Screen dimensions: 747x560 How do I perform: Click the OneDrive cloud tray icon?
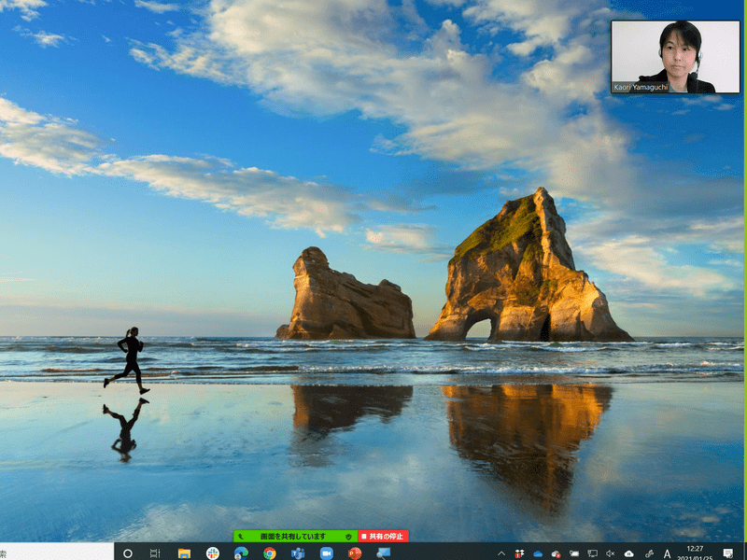538,553
